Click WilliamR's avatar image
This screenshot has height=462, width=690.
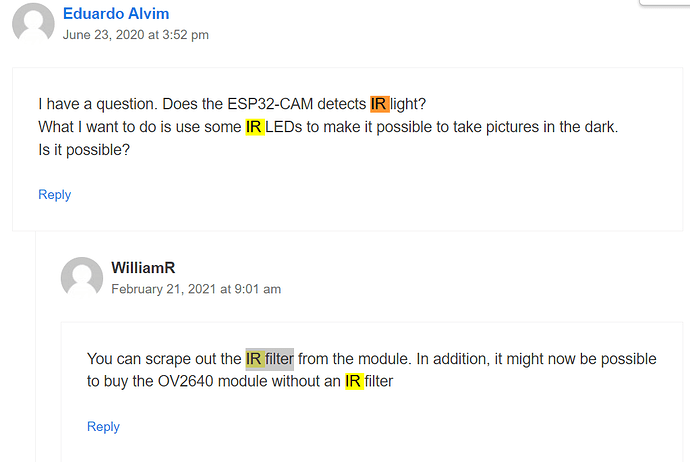tap(82, 276)
